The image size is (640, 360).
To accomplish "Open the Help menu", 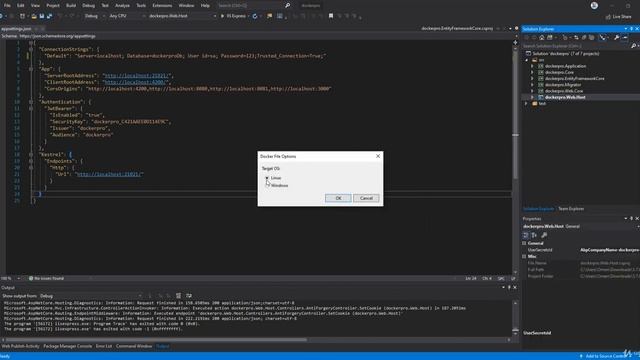I will (205, 6).
